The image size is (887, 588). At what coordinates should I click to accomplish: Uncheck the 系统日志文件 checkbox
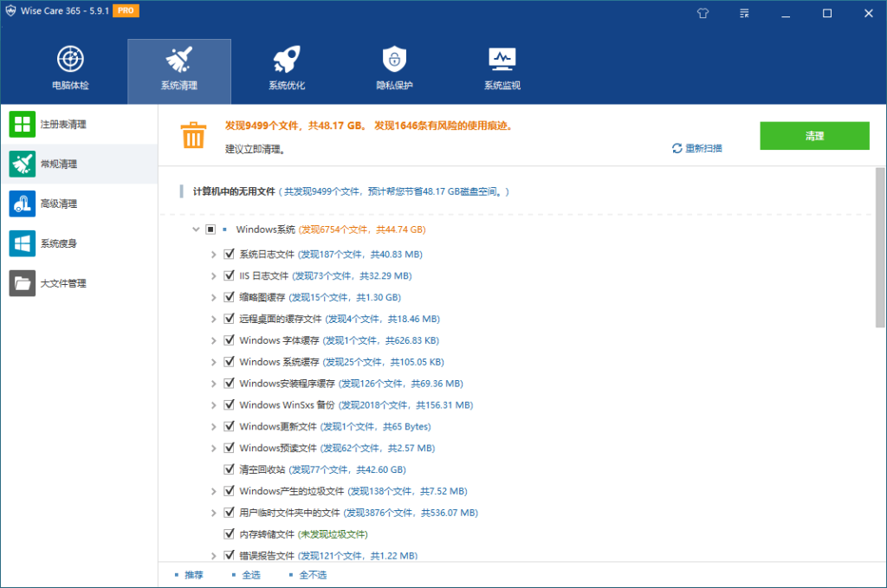tap(230, 255)
